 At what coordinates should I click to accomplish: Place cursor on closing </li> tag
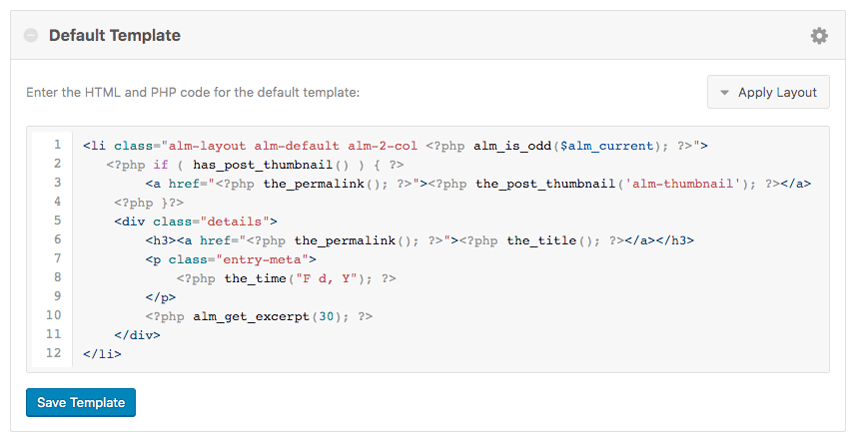tap(102, 354)
